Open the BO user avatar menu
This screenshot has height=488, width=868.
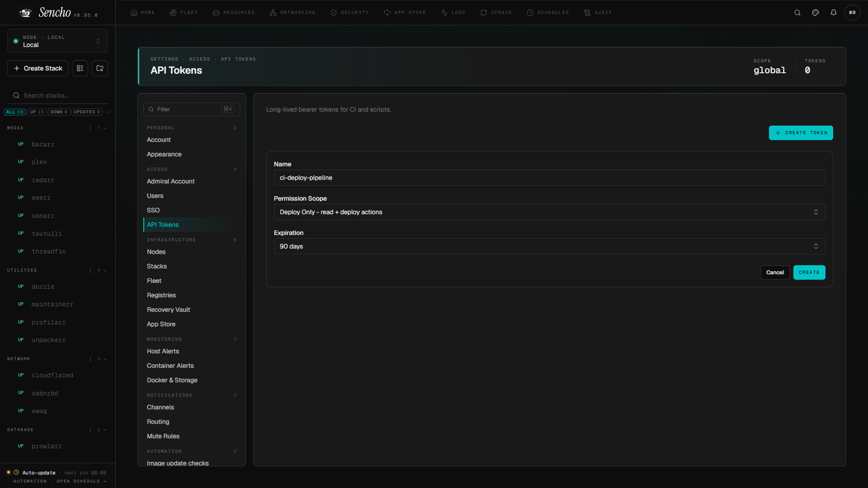(x=853, y=13)
